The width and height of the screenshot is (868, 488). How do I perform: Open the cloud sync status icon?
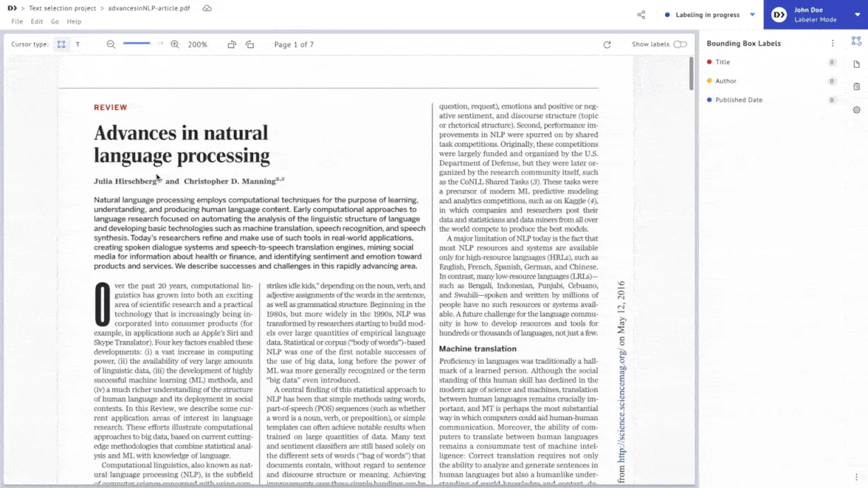click(x=206, y=8)
